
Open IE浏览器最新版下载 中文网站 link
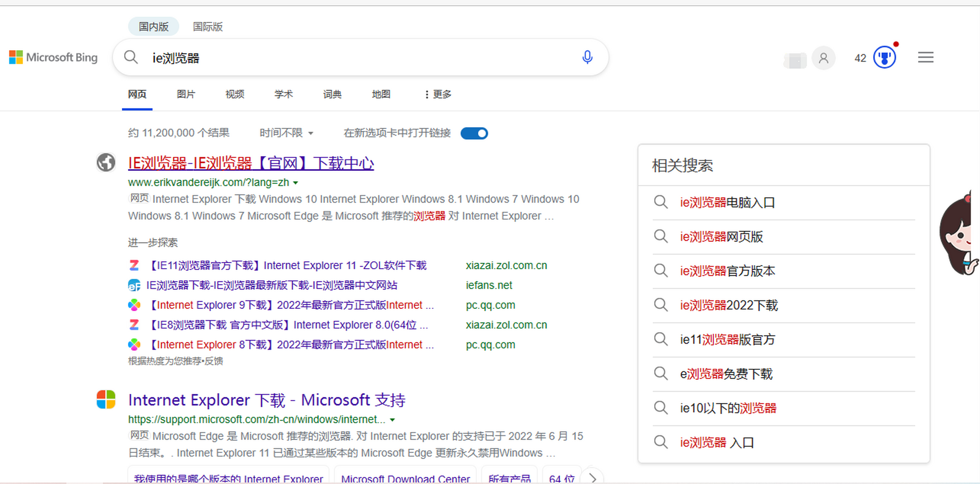[x=272, y=285]
